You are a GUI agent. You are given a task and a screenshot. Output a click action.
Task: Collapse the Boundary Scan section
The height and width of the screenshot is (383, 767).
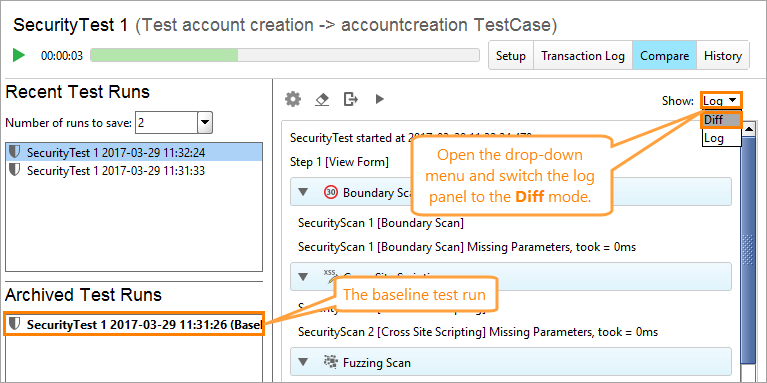coord(303,192)
